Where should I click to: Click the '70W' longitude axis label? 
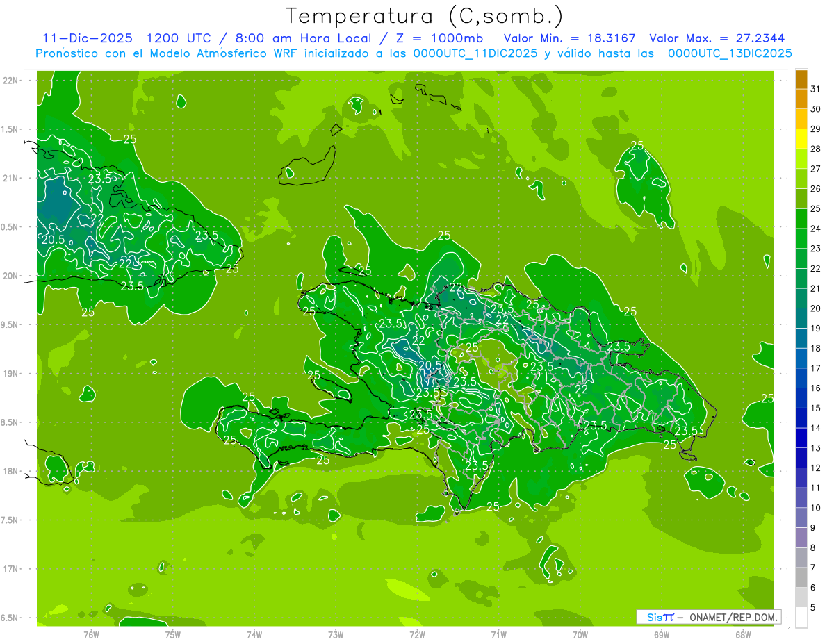[580, 634]
